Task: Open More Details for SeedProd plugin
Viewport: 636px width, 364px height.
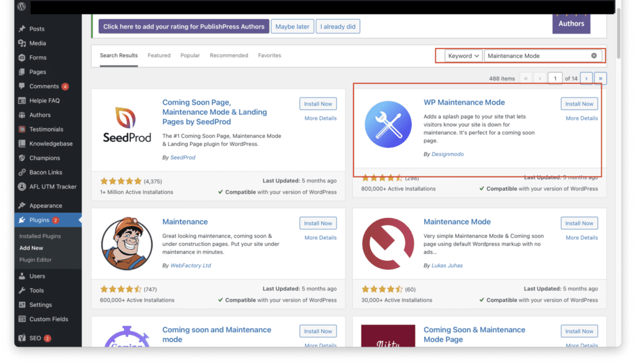Action: [x=320, y=118]
